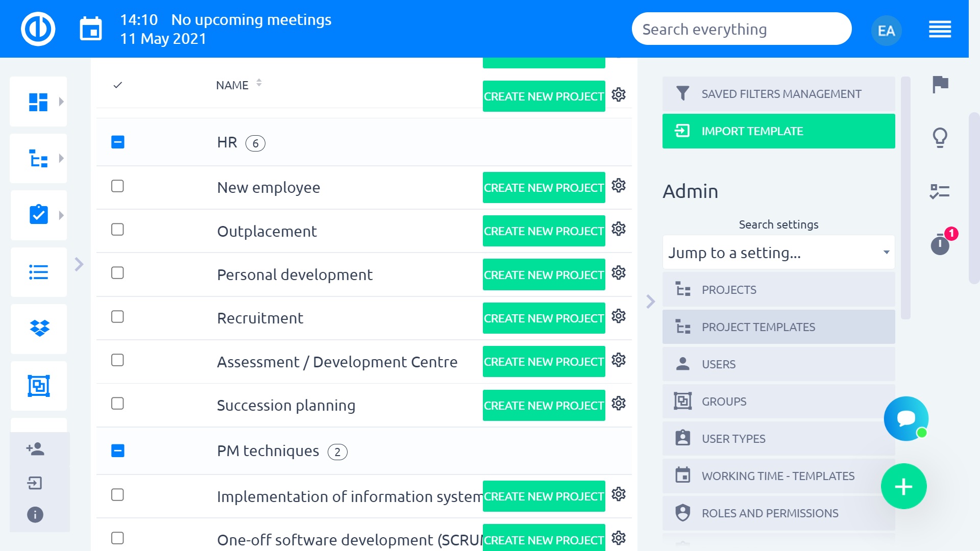Sort templates using the NAME column arrows

coord(259,83)
